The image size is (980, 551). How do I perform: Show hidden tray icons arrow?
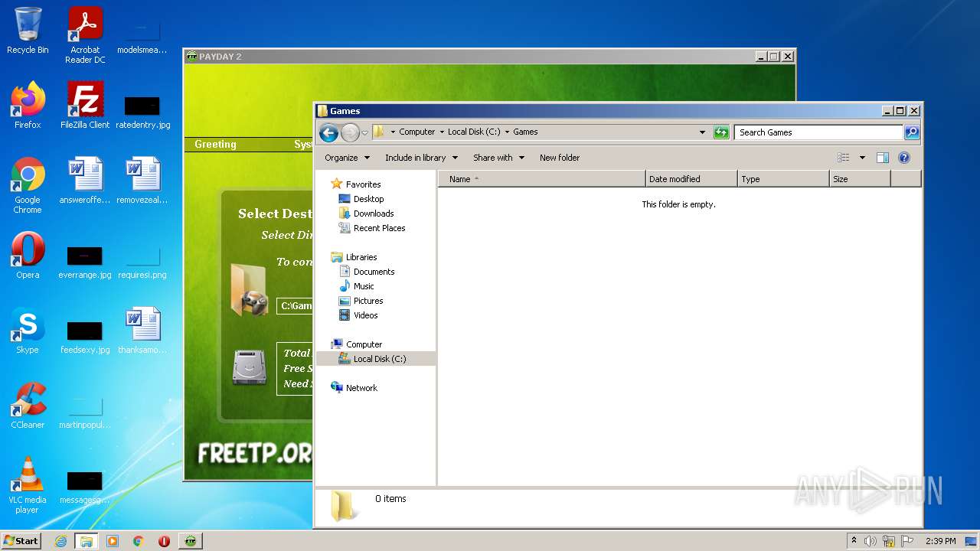[854, 541]
